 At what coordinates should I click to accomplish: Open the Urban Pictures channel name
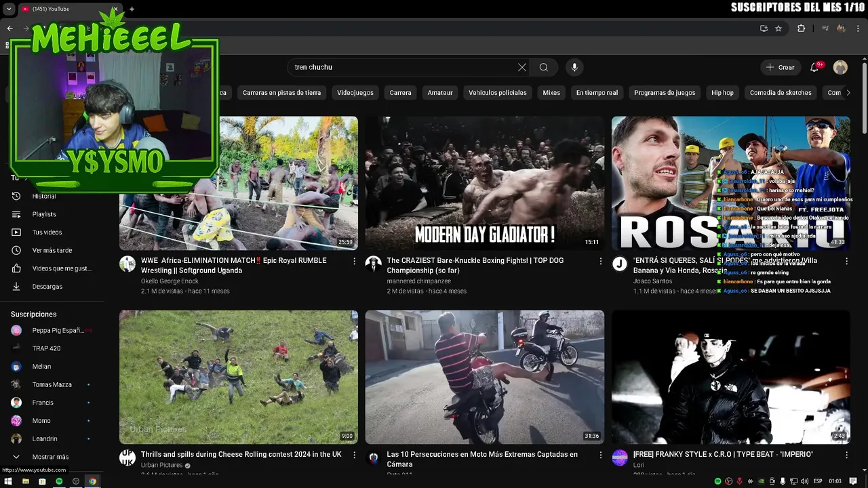coord(162,465)
